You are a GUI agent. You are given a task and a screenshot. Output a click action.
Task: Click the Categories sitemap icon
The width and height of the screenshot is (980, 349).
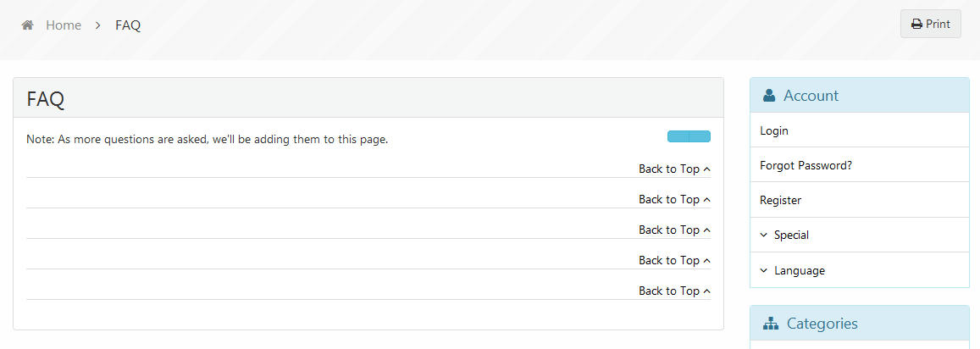pos(771,324)
